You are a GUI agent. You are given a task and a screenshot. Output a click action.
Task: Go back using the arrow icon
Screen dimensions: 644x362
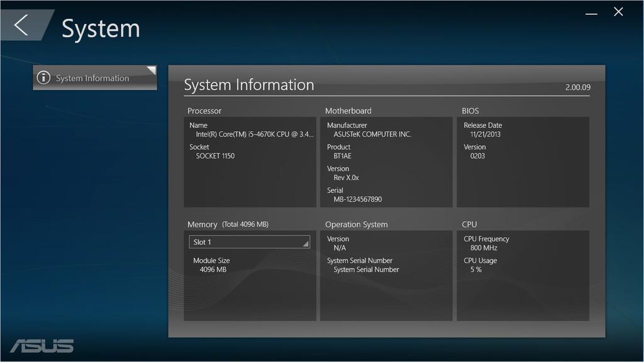click(x=21, y=25)
